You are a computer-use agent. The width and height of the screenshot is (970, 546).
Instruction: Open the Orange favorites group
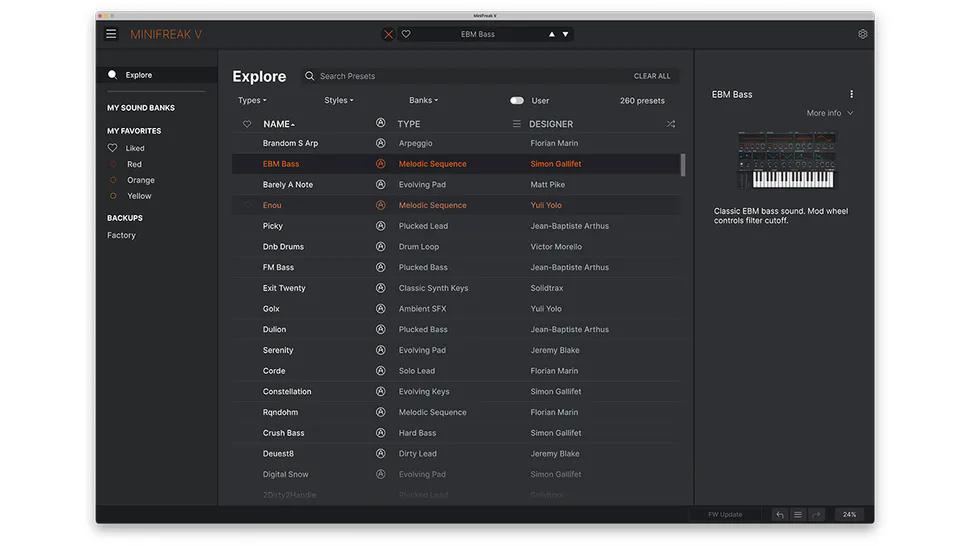coord(141,181)
